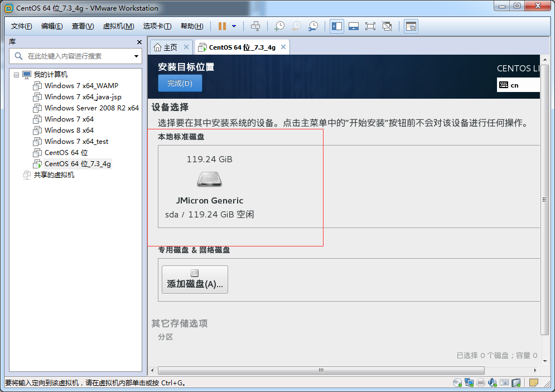The width and height of the screenshot is (555, 392).
Task: Click the scroll down arrow of vertical scrollbar
Action: [545, 361]
